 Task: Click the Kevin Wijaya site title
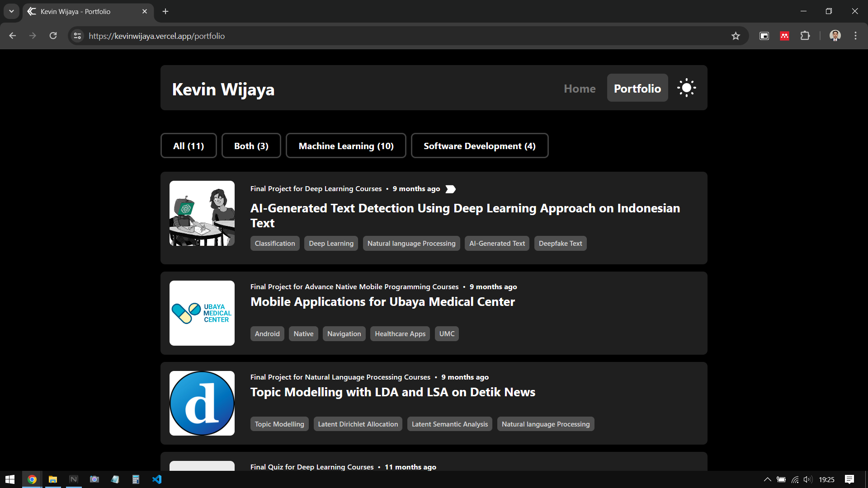tap(223, 89)
